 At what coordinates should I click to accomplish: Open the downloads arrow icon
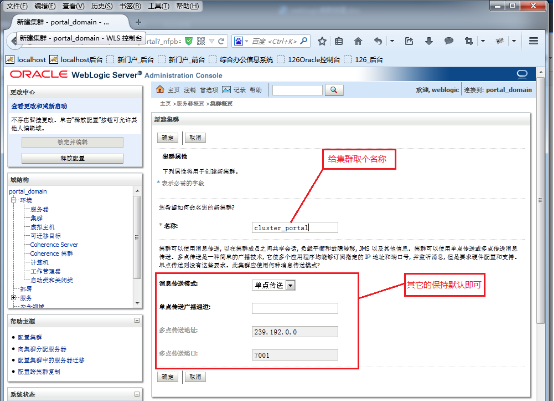tap(429, 41)
